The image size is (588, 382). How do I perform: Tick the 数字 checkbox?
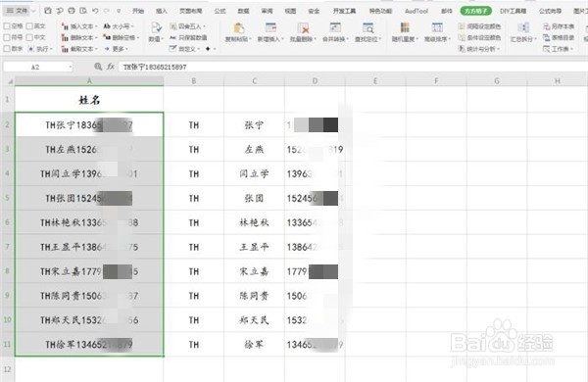coord(7,49)
